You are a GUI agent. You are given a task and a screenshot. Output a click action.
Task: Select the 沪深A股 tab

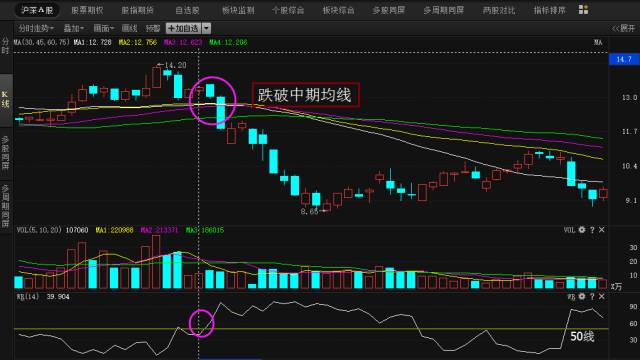(x=37, y=10)
